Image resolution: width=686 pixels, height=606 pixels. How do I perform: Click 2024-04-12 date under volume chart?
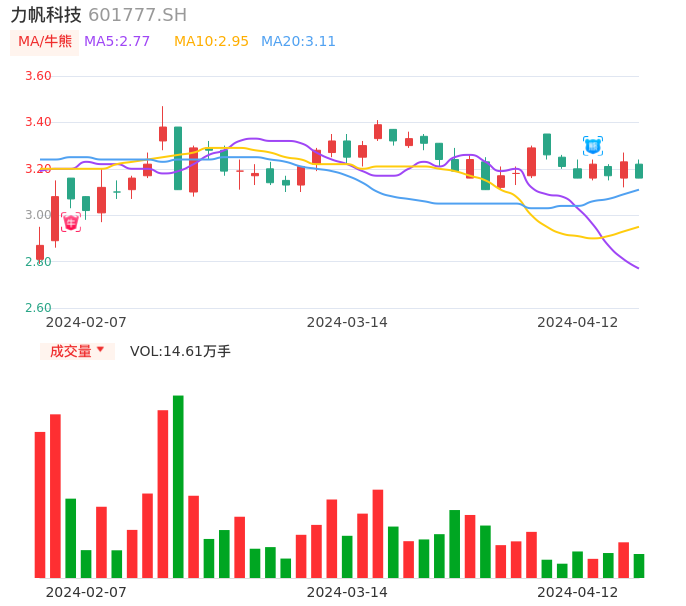tap(578, 592)
